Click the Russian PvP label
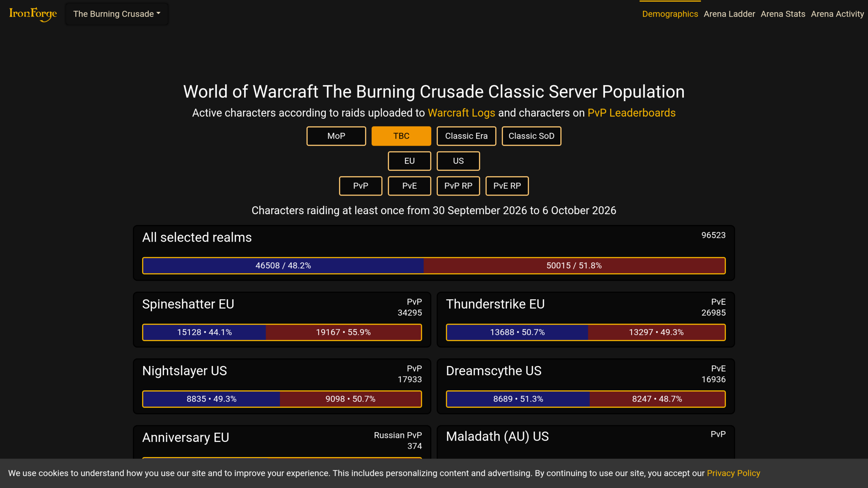The image size is (868, 488). point(398,435)
